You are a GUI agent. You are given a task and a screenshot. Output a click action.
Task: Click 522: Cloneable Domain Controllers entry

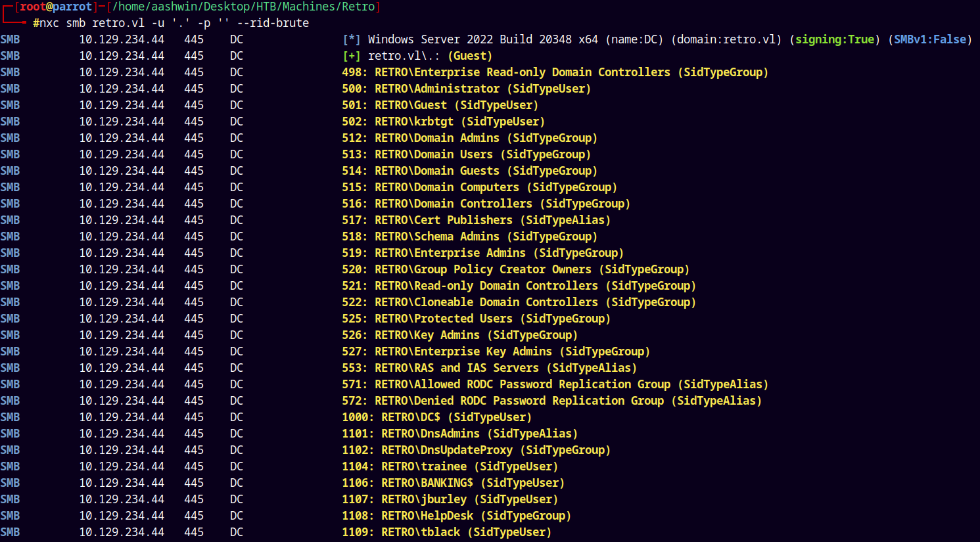click(519, 302)
